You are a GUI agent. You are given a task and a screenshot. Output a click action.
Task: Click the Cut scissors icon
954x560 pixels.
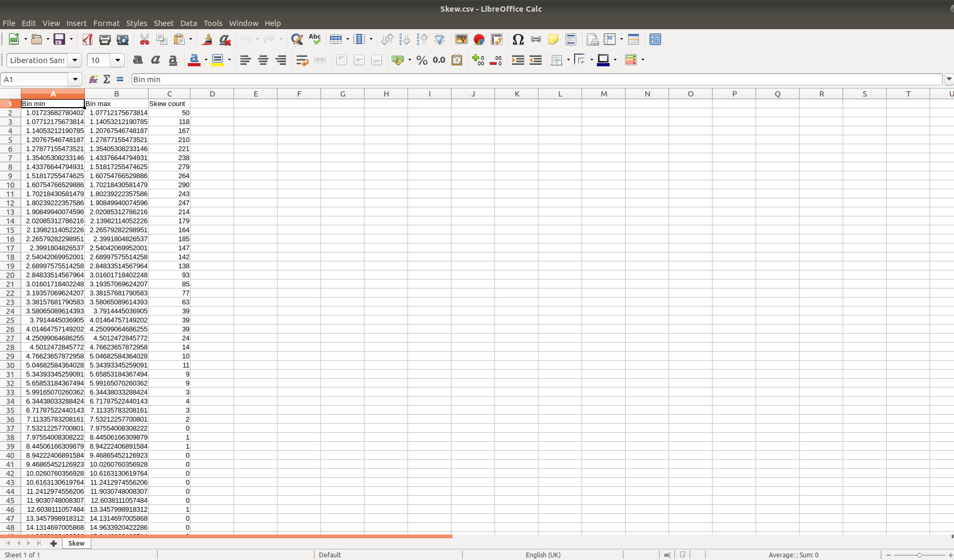tap(144, 39)
